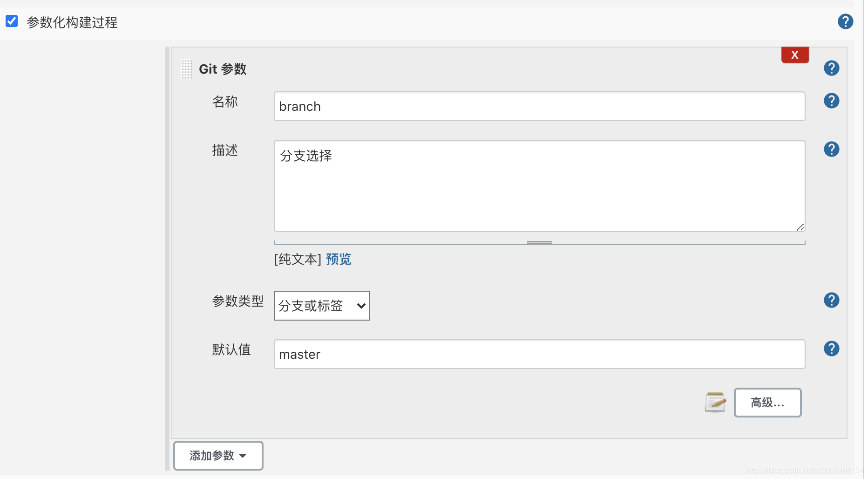Image resolution: width=868 pixels, height=479 pixels.
Task: Delete the Git parameter with red X
Action: (x=795, y=55)
